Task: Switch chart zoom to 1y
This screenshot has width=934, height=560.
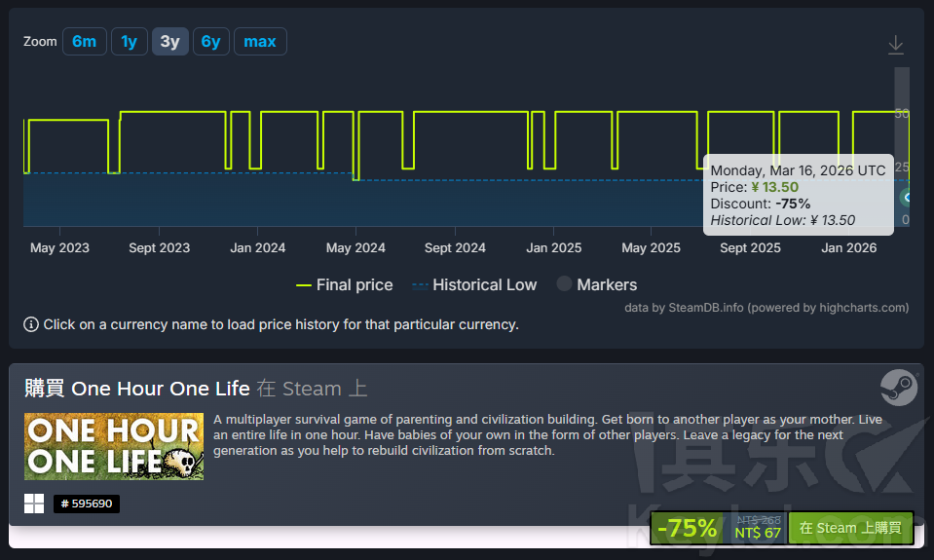Action: (x=129, y=41)
